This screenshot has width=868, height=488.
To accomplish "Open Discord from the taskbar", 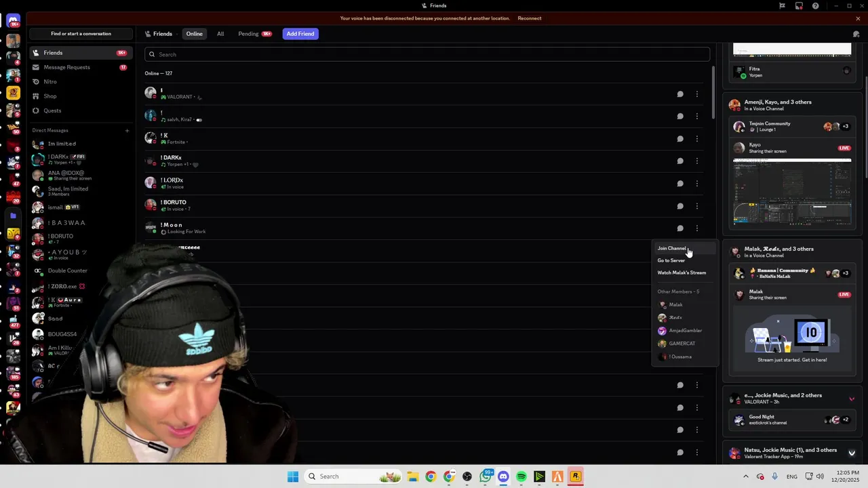I will [x=503, y=476].
